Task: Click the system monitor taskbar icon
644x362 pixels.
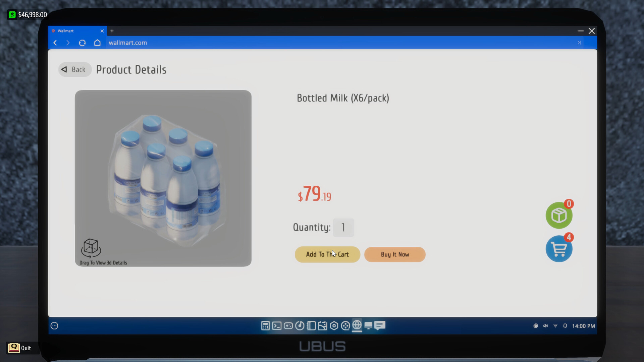Action: pos(368,326)
